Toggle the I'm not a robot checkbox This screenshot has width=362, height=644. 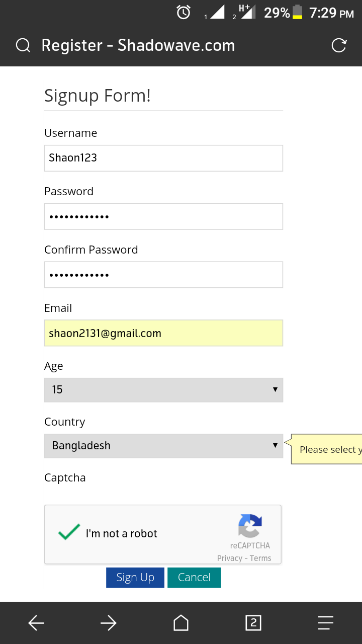pyautogui.click(x=69, y=532)
